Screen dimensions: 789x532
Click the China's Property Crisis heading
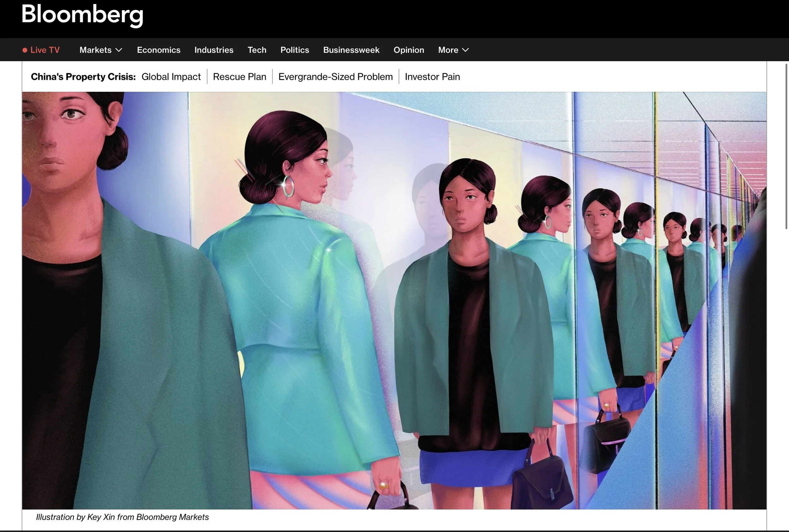[x=83, y=77]
